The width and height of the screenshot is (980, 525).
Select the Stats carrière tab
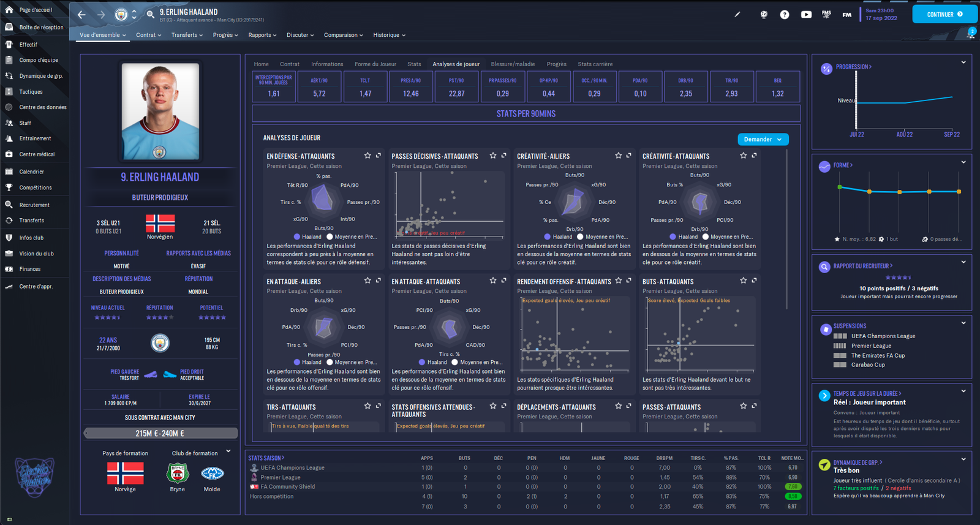tap(595, 64)
